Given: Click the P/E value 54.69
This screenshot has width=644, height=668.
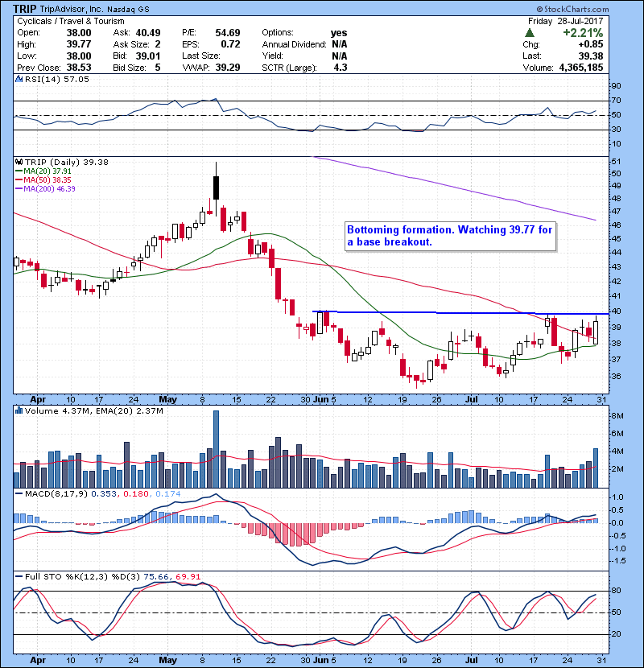Looking at the screenshot, I should (x=228, y=33).
